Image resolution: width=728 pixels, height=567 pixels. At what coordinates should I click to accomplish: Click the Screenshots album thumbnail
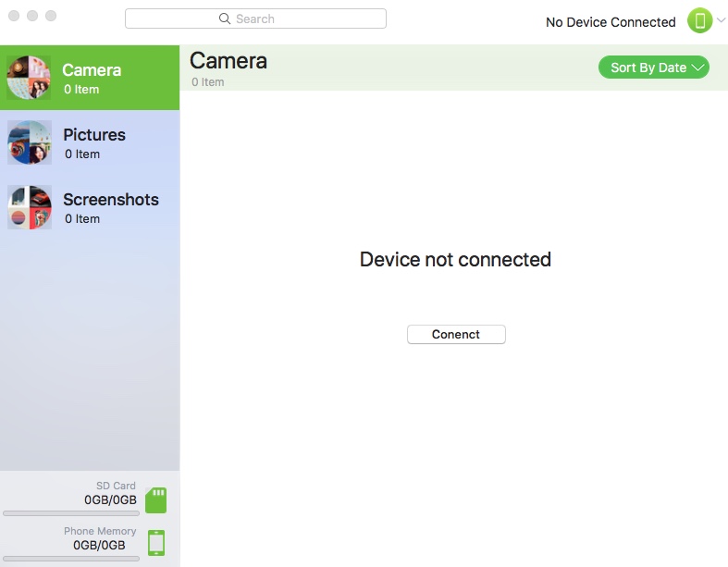(30, 207)
